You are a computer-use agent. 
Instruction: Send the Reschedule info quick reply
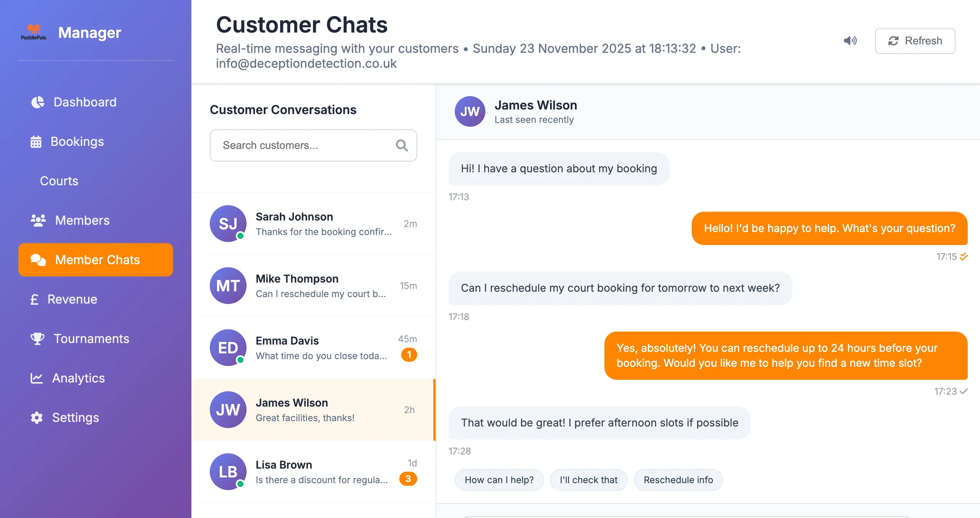pos(678,480)
